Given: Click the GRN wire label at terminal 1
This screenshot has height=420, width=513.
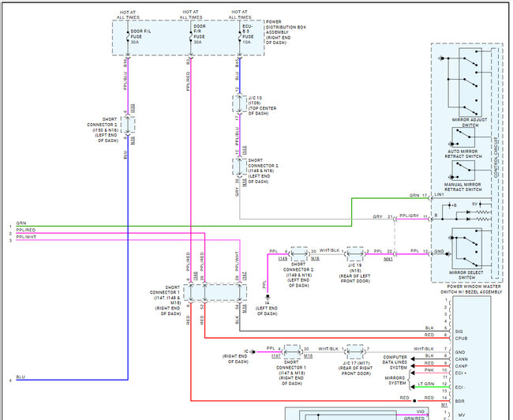Looking at the screenshot, I should coord(21,224).
